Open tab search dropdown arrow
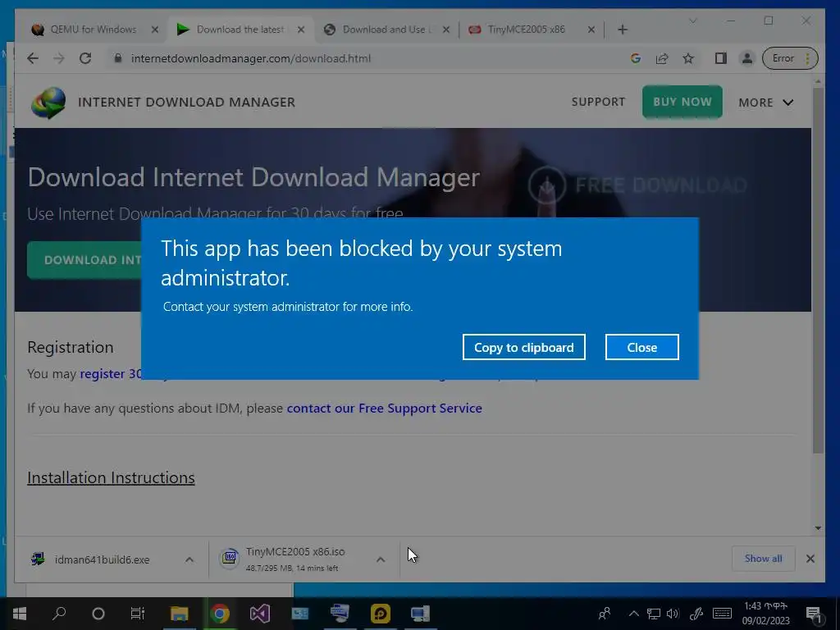840x630 pixels. 692,21
